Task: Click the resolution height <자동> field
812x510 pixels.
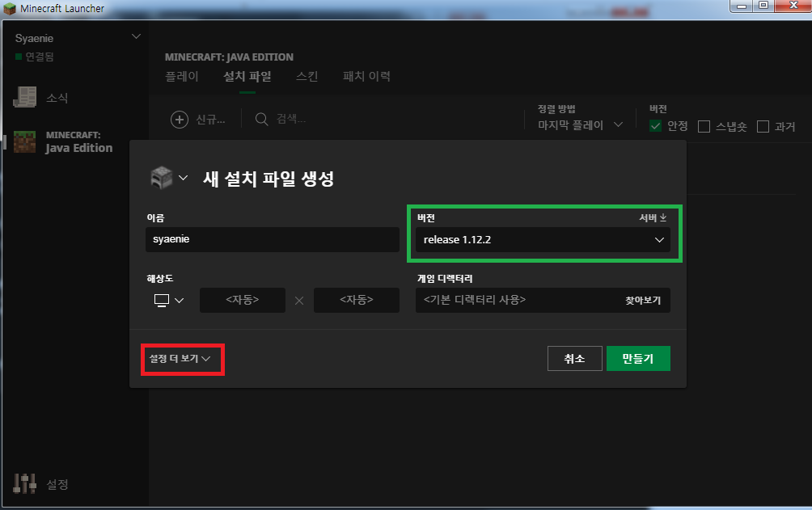Action: click(357, 300)
